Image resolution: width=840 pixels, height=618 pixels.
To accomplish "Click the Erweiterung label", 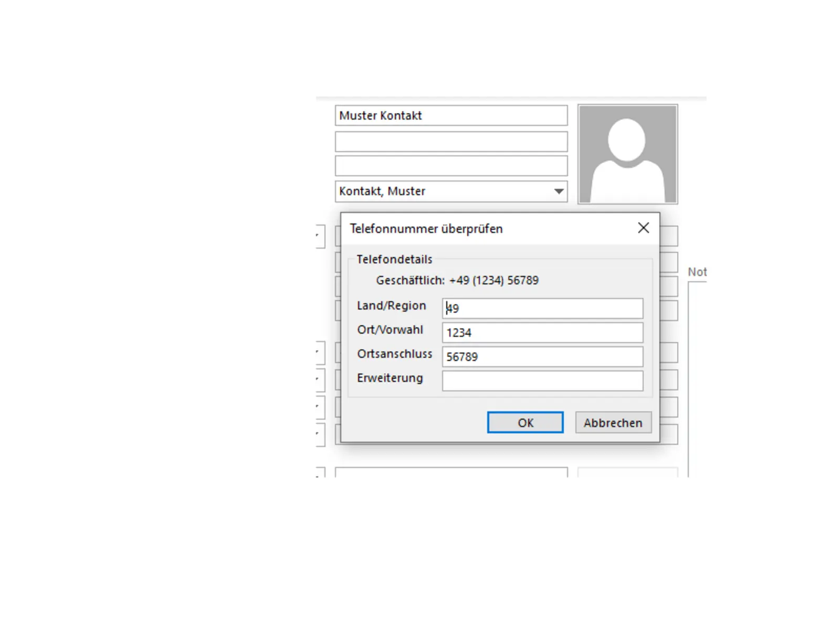I will (390, 378).
